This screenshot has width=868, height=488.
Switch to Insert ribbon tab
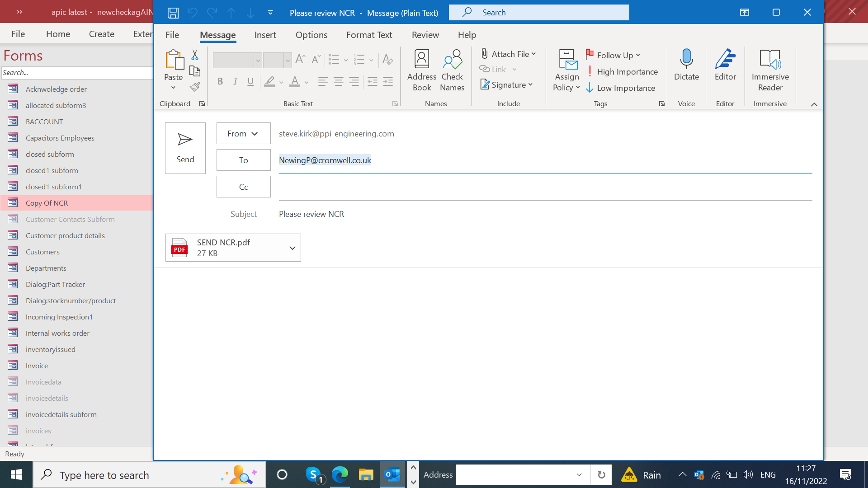click(x=265, y=35)
